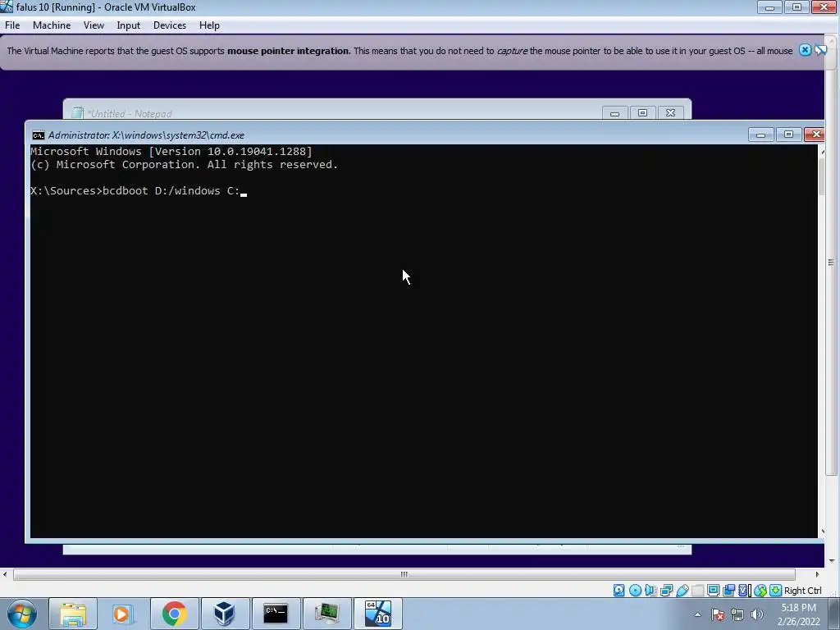This screenshot has height=630, width=840.
Task: Click the cmd window scroll down arrow
Action: [x=822, y=532]
